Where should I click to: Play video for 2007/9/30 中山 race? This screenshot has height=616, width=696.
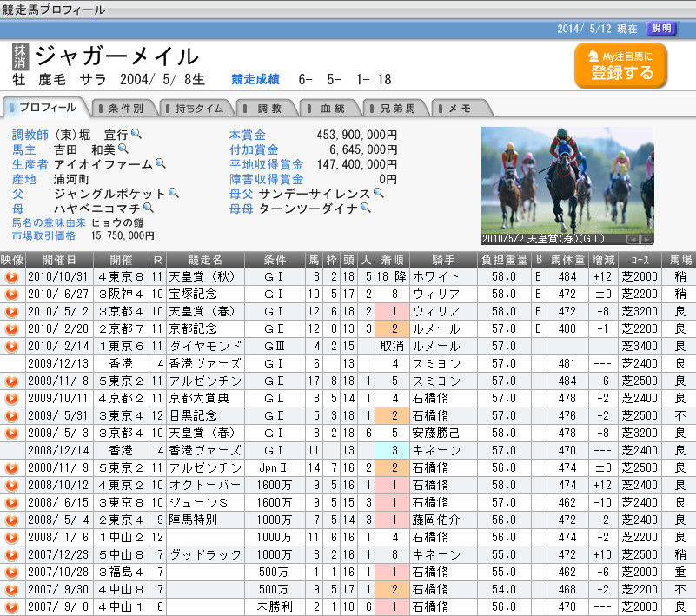[x=12, y=589]
